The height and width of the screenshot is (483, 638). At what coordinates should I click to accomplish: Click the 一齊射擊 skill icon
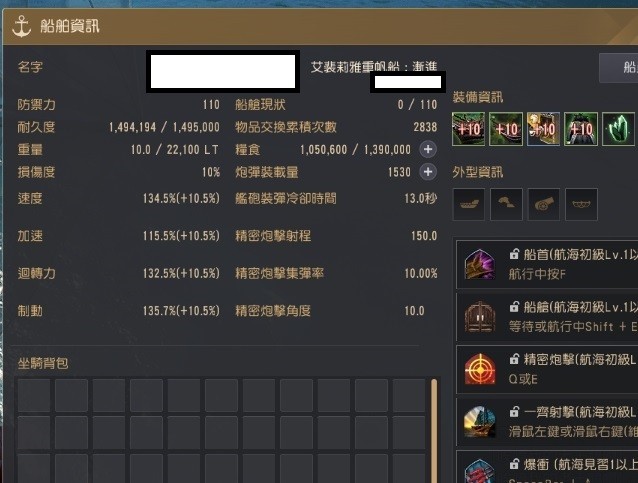coord(480,421)
